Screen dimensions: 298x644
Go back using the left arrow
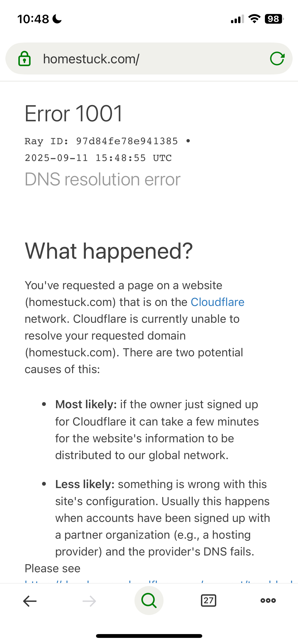coord(30,601)
